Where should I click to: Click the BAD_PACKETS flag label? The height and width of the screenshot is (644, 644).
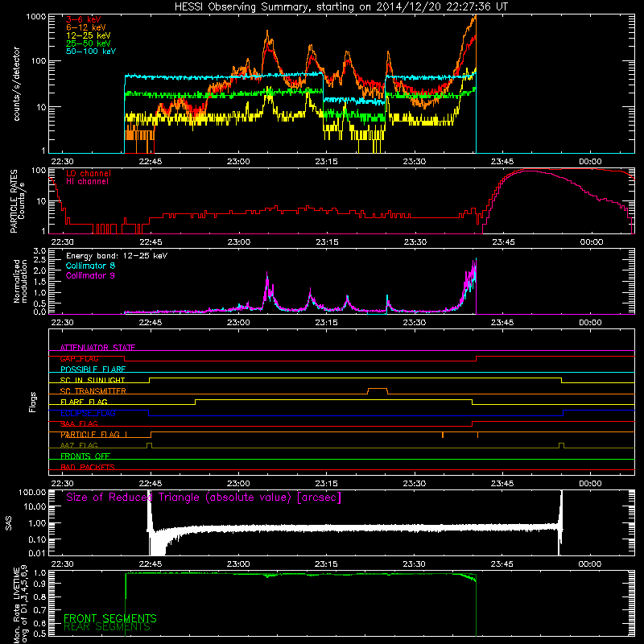coord(88,467)
